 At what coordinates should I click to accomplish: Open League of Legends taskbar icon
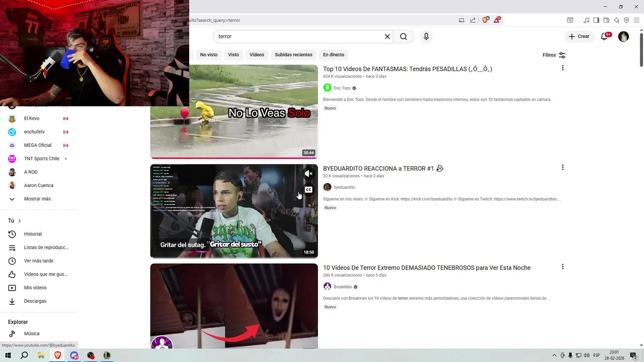[107, 355]
